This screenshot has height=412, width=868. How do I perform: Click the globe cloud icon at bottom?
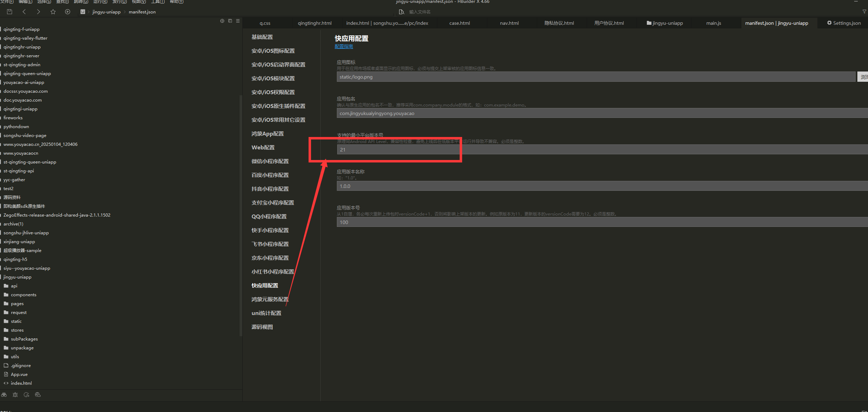[38, 395]
